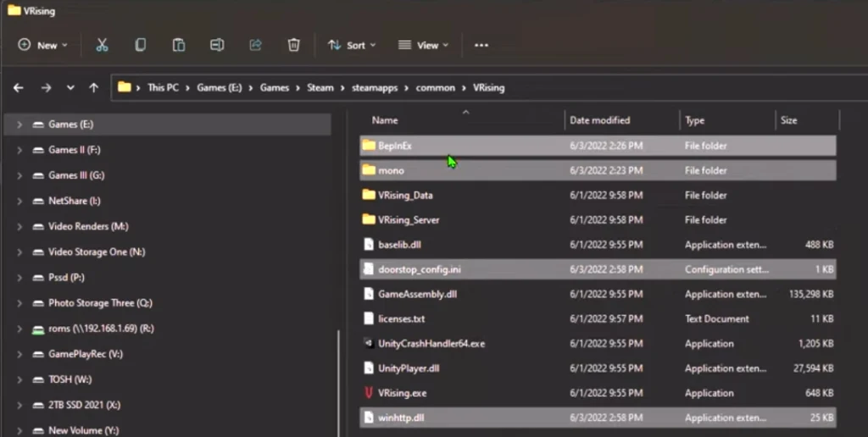Click navigation pane vertical scrollbar

coord(338,382)
